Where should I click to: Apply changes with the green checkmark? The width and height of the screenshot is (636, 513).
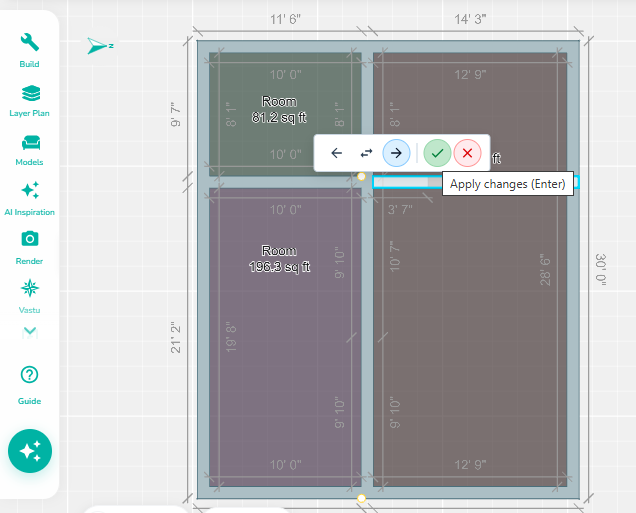(x=437, y=153)
